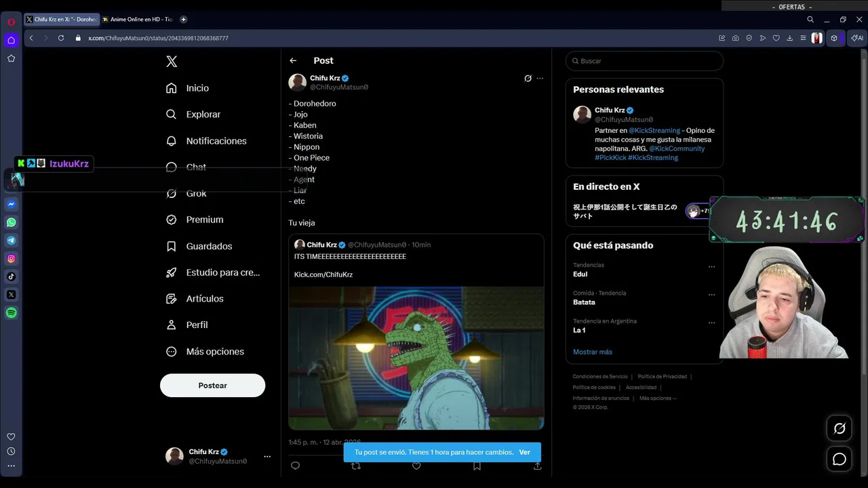Click the back arrow beside Post

click(x=293, y=61)
